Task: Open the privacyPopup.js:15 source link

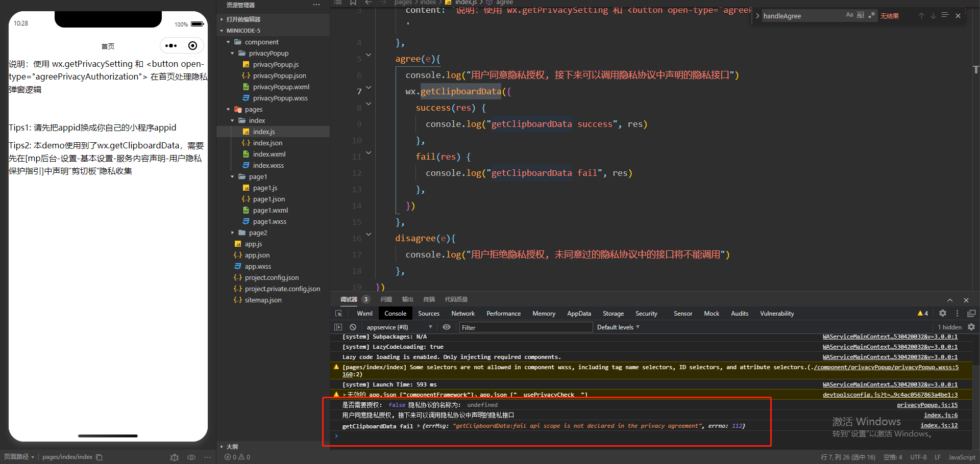Action: pyautogui.click(x=927, y=405)
